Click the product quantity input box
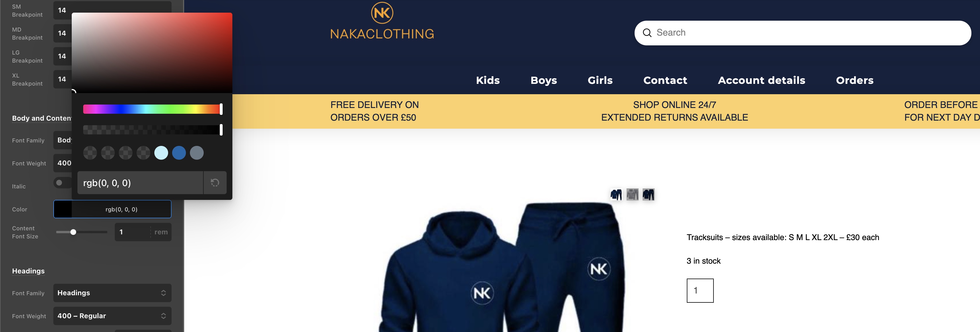The height and width of the screenshot is (332, 980). [x=700, y=291]
